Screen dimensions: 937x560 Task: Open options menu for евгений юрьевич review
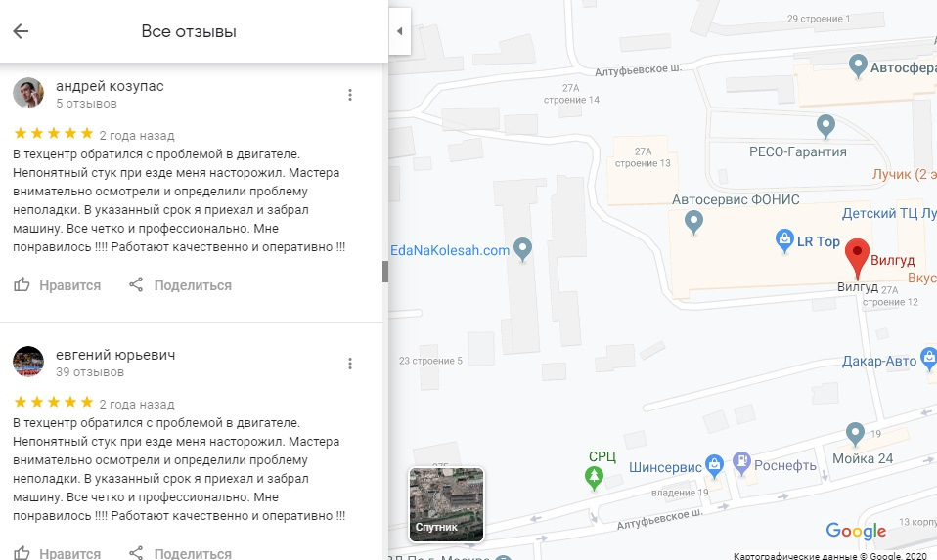click(x=350, y=364)
